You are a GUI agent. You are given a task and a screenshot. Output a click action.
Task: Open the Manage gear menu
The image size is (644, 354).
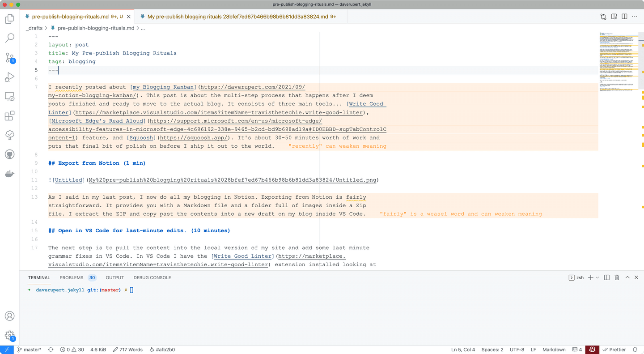10,335
